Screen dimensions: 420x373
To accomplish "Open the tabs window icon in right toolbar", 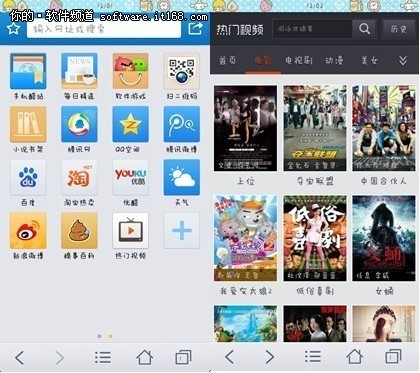I will pyautogui.click(x=393, y=356).
